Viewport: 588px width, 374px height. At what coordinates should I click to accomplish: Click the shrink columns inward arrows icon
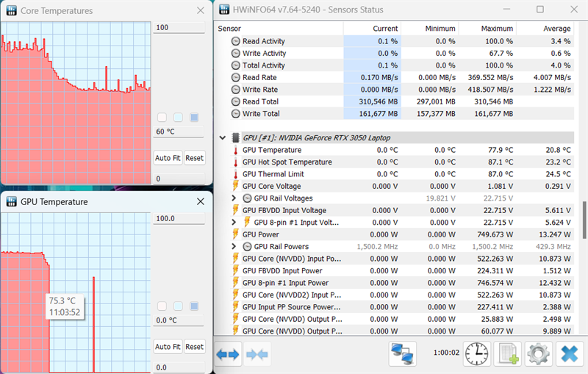click(257, 354)
